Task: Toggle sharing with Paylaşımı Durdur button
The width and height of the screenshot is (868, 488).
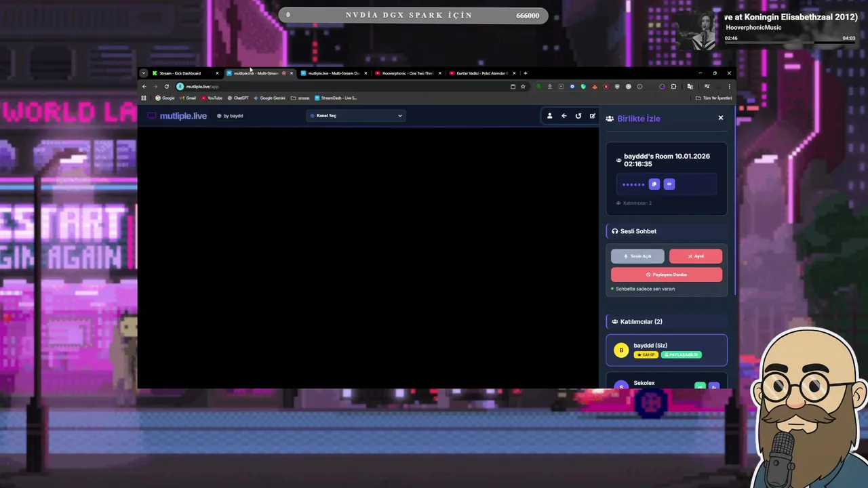Action: [666, 274]
